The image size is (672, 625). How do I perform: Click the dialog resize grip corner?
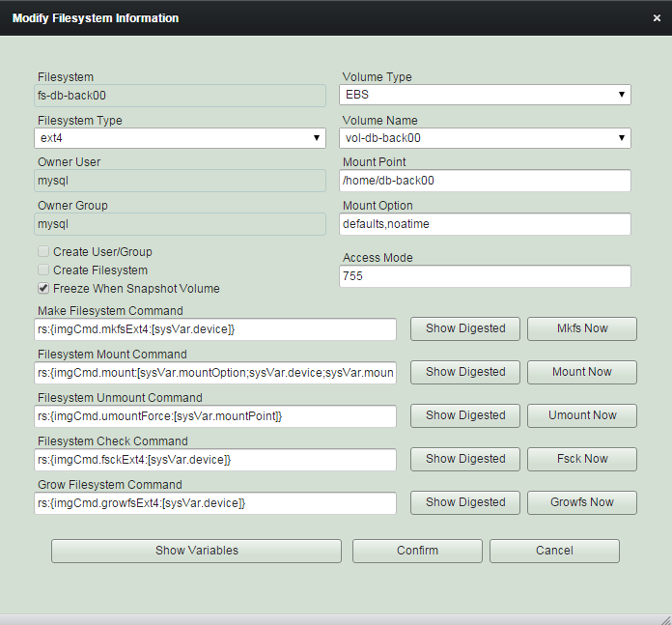click(x=665, y=620)
